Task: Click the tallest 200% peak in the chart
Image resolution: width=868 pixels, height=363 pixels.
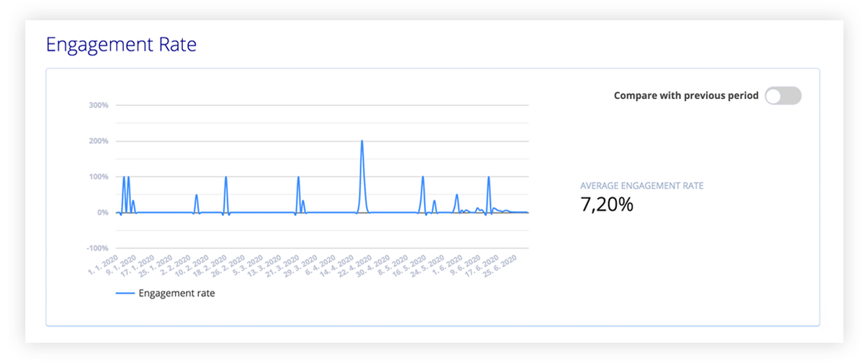Action: point(362,142)
